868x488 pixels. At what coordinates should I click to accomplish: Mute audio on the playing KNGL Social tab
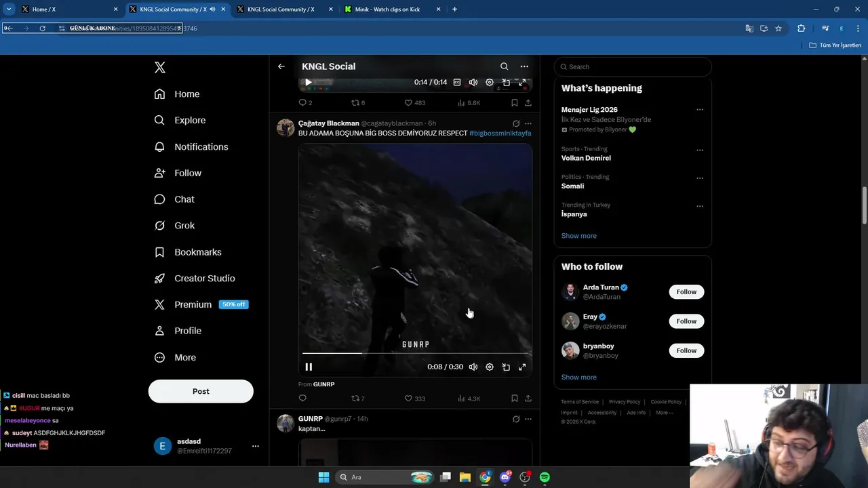[213, 9]
